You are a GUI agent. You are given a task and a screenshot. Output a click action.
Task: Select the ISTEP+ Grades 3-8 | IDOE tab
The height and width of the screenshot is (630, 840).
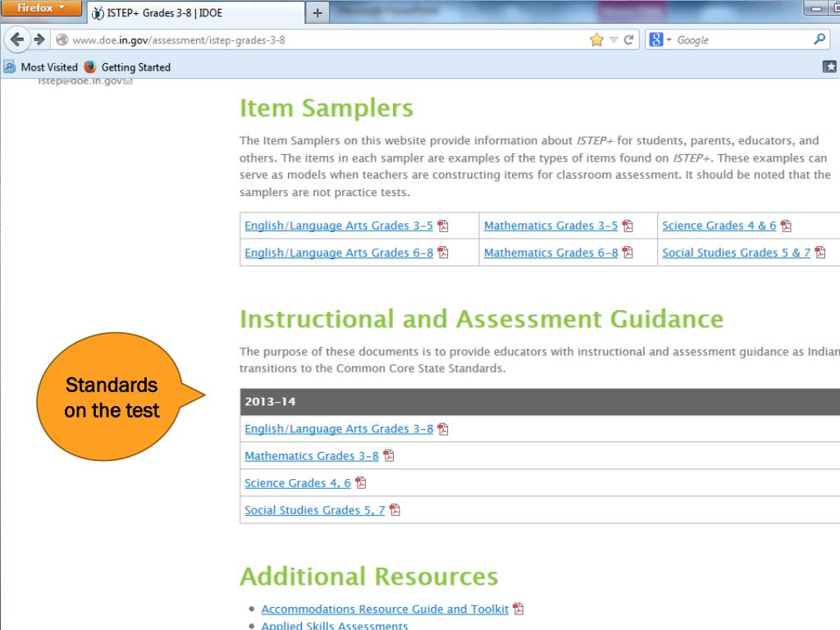tap(196, 13)
